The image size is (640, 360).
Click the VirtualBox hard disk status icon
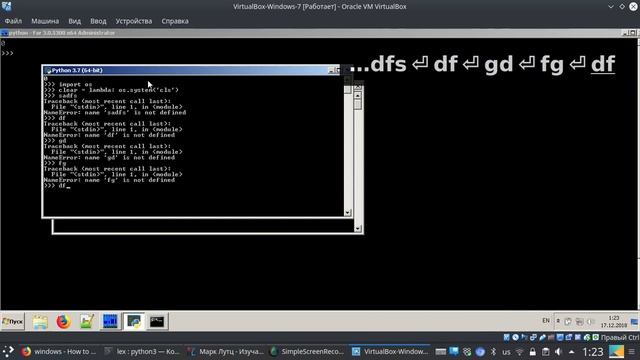(507, 337)
